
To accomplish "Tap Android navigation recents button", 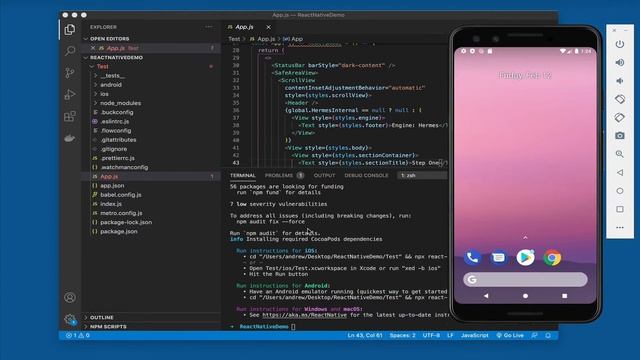I will tap(564, 296).
